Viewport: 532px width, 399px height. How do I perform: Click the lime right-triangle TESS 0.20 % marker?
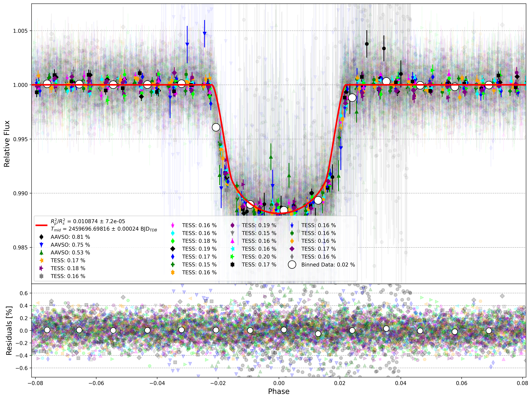[x=232, y=257]
